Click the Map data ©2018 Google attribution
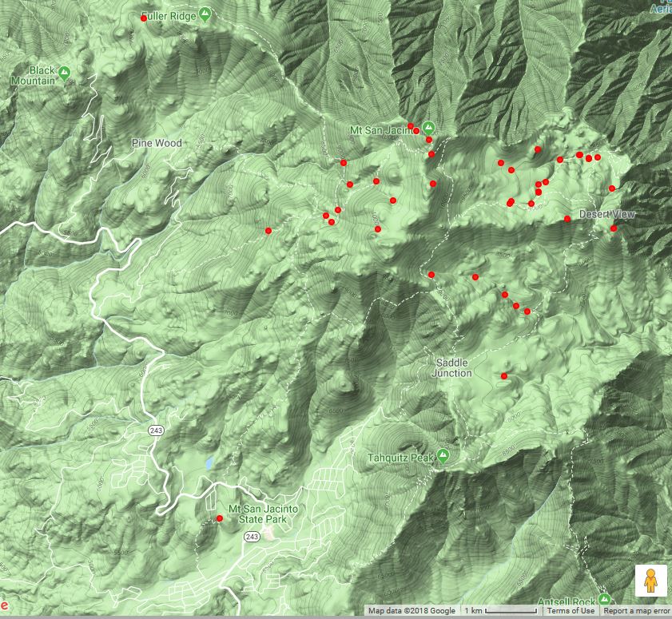This screenshot has width=672, height=619. point(412,611)
